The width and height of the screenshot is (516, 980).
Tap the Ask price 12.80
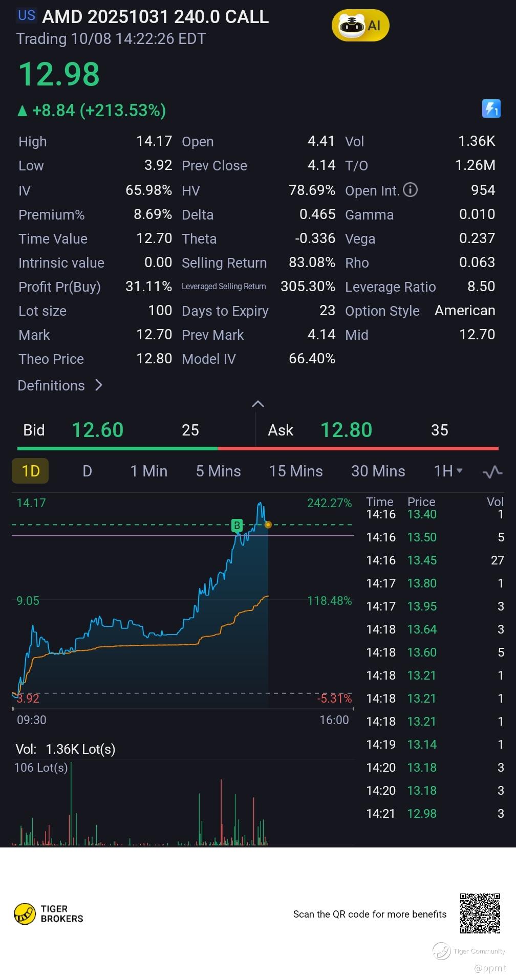(346, 430)
